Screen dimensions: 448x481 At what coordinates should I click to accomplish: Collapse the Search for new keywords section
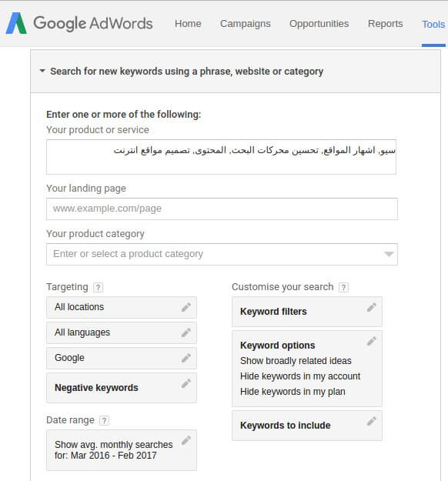(x=42, y=71)
